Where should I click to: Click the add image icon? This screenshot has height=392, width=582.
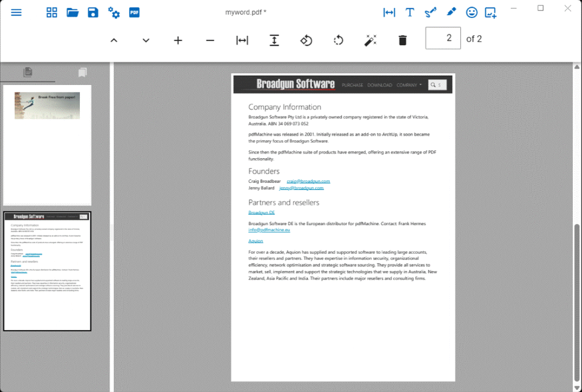click(x=491, y=13)
